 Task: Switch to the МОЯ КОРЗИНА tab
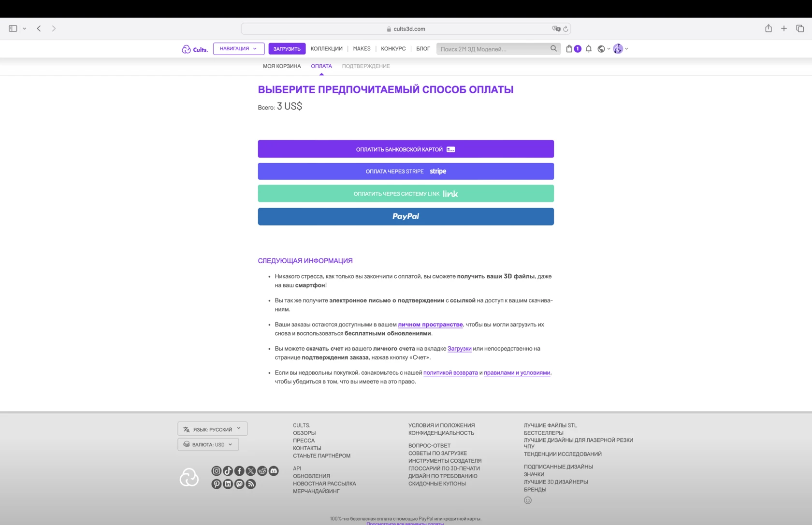(282, 66)
